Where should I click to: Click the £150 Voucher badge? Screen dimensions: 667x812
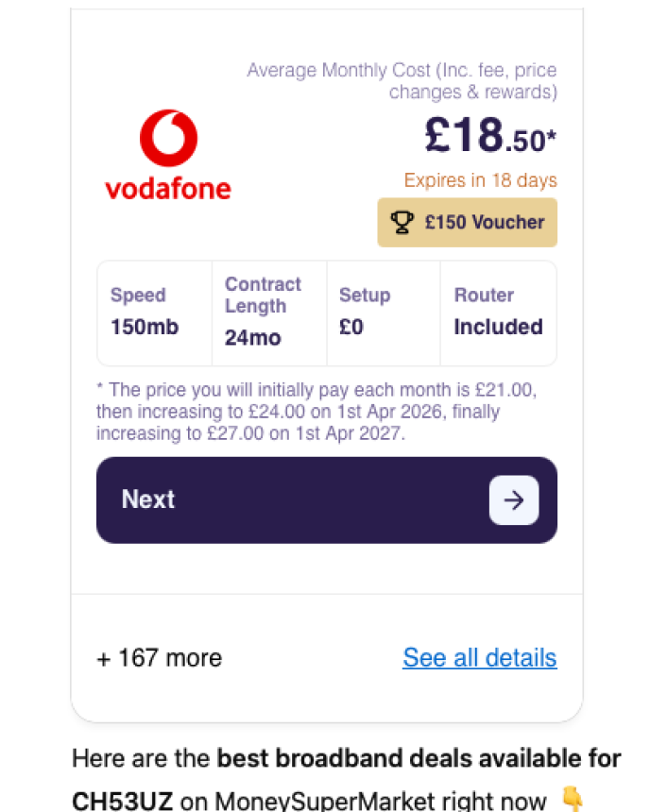click(x=467, y=223)
